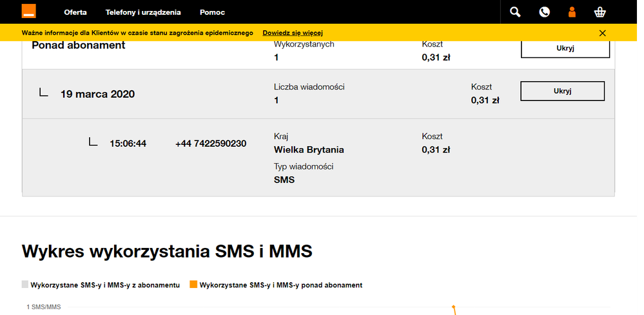Open the Oferta menu

click(75, 12)
